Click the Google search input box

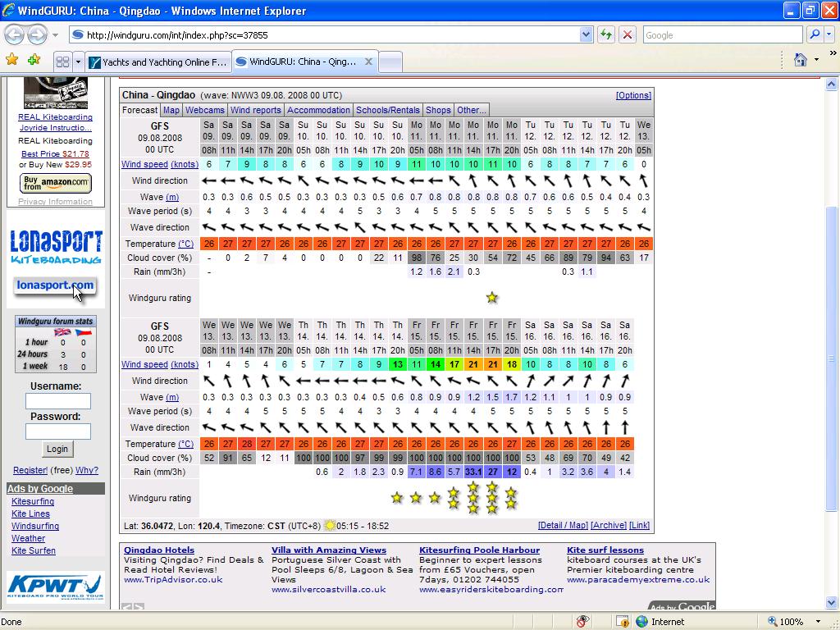click(x=722, y=34)
